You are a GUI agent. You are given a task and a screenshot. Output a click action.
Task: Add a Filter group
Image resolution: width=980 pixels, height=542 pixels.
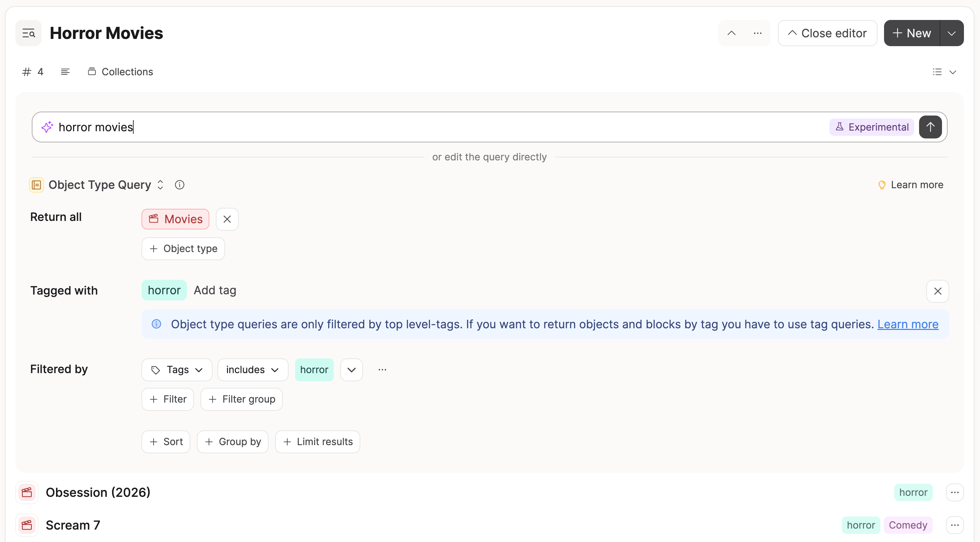[x=242, y=400]
